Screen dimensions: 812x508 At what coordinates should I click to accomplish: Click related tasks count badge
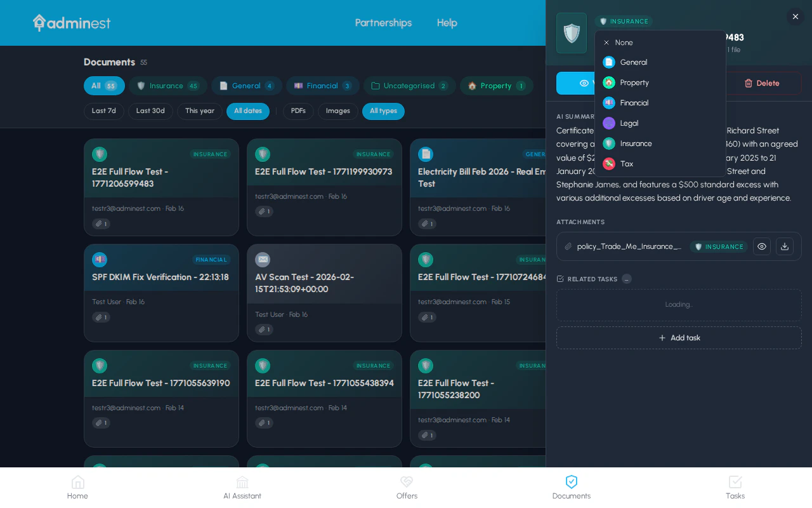point(627,279)
